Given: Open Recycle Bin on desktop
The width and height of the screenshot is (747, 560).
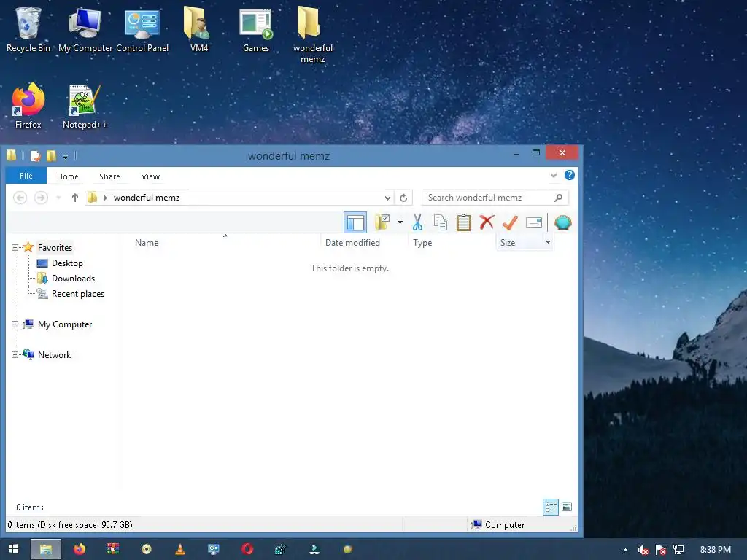Looking at the screenshot, I should click(28, 29).
